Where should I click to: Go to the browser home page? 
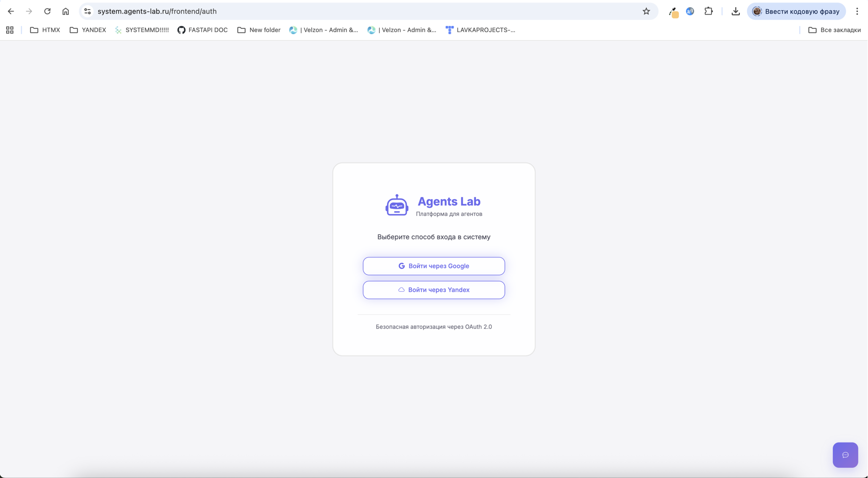click(66, 11)
